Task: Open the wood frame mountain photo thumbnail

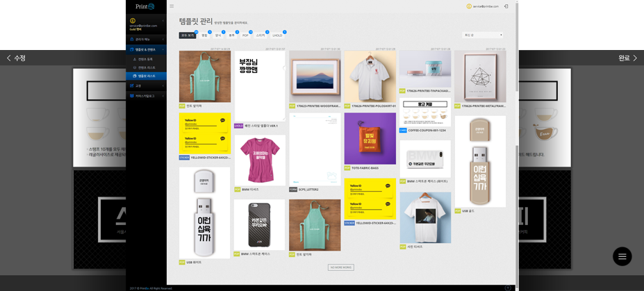Action: 315,76
